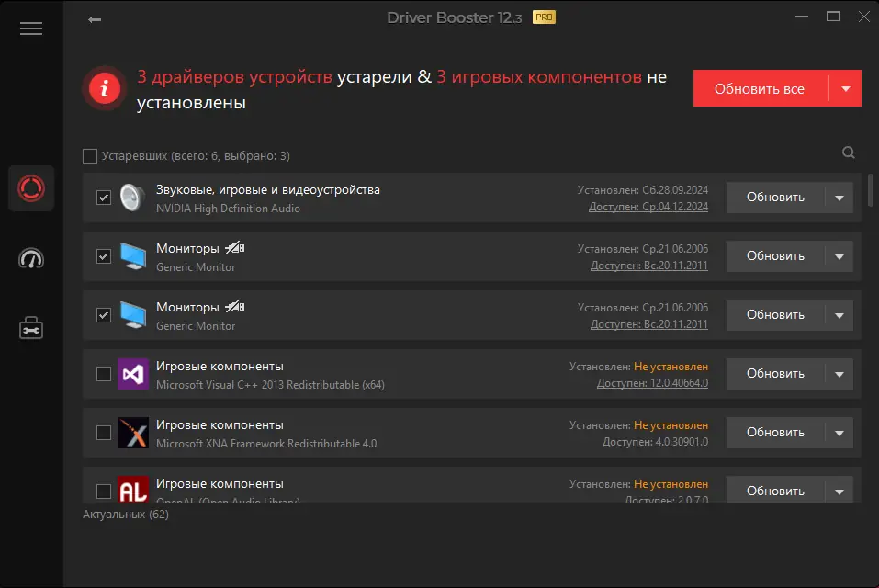The height and width of the screenshot is (588, 879).
Task: Click the XNA Framework icon
Action: 133,433
